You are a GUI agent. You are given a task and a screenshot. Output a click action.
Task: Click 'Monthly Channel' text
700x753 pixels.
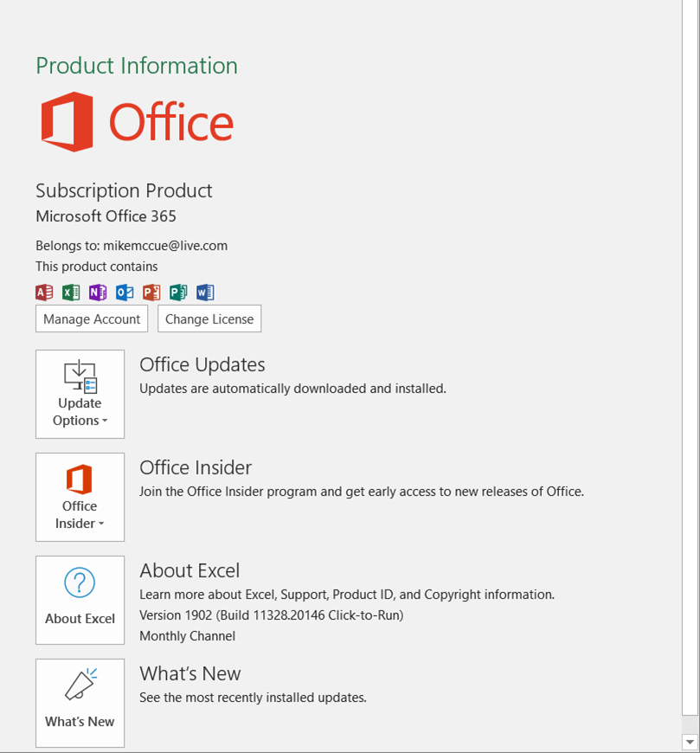pos(187,636)
